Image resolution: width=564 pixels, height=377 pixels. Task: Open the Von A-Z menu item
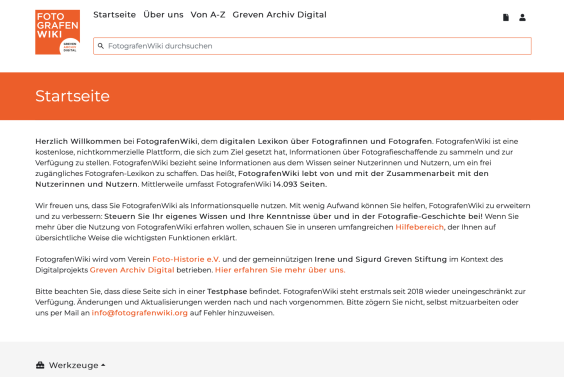208,15
